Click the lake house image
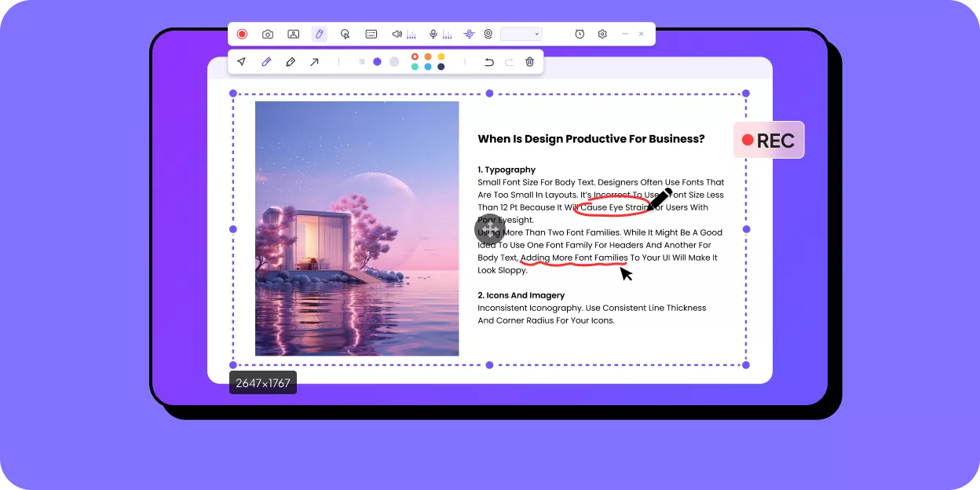This screenshot has width=980, height=490. [x=357, y=229]
